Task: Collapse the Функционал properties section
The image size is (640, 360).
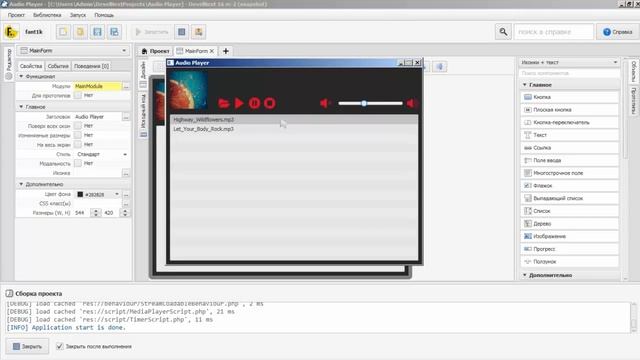Action: click(21, 76)
